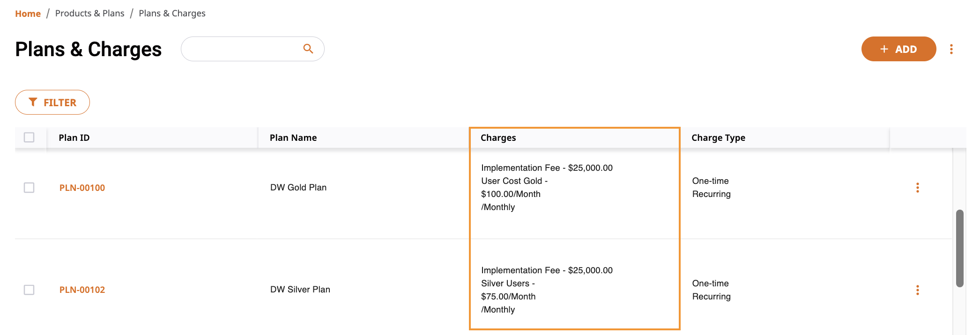Navigate to Home breadcrumb

click(28, 14)
